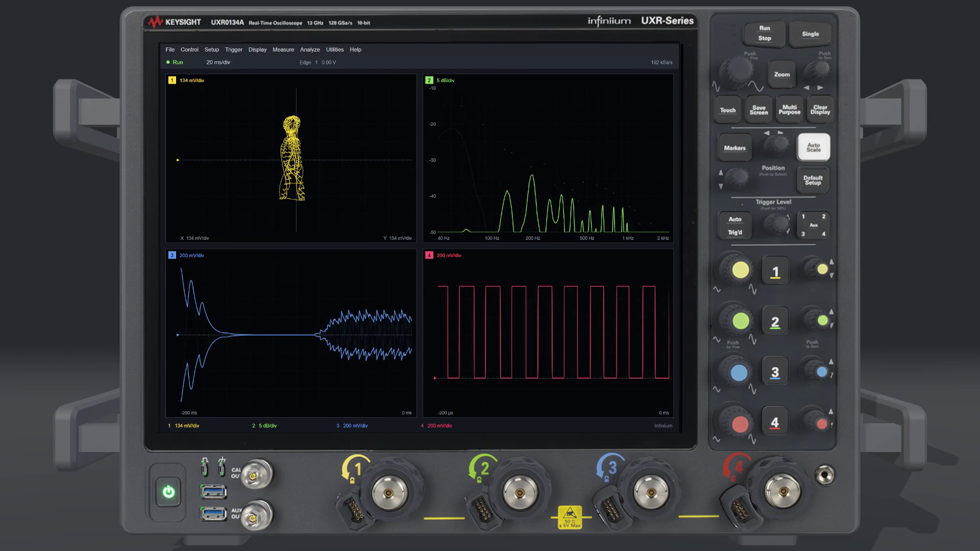Click channel 3 200 mV/div in bottom status bar
Image resolution: width=980 pixels, height=551 pixels.
pyautogui.click(x=352, y=425)
